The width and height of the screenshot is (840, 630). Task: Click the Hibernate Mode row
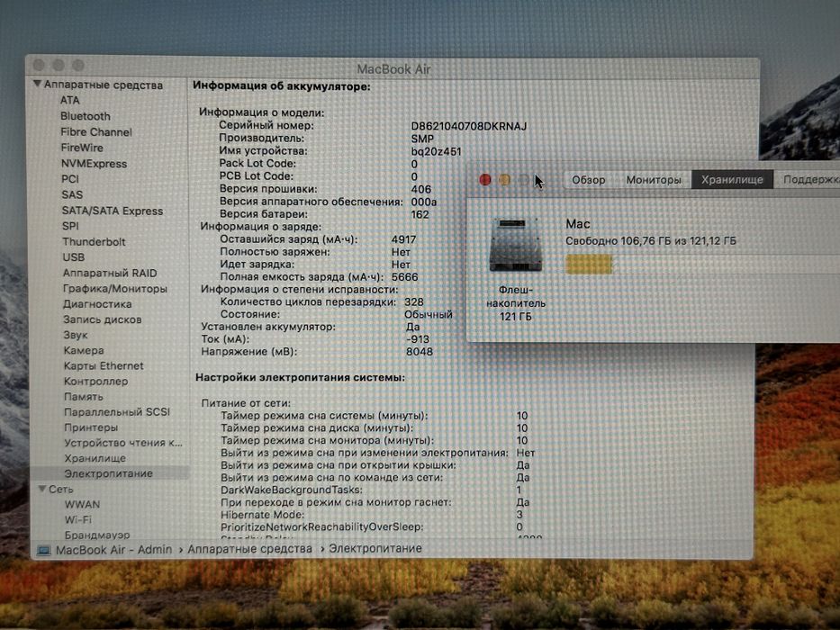click(372, 515)
